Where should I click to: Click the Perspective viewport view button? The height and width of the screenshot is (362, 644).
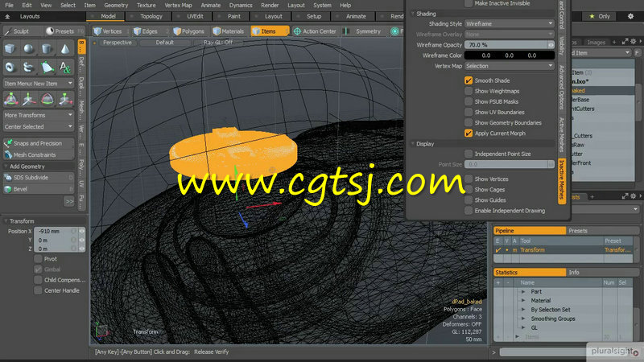[x=117, y=43]
